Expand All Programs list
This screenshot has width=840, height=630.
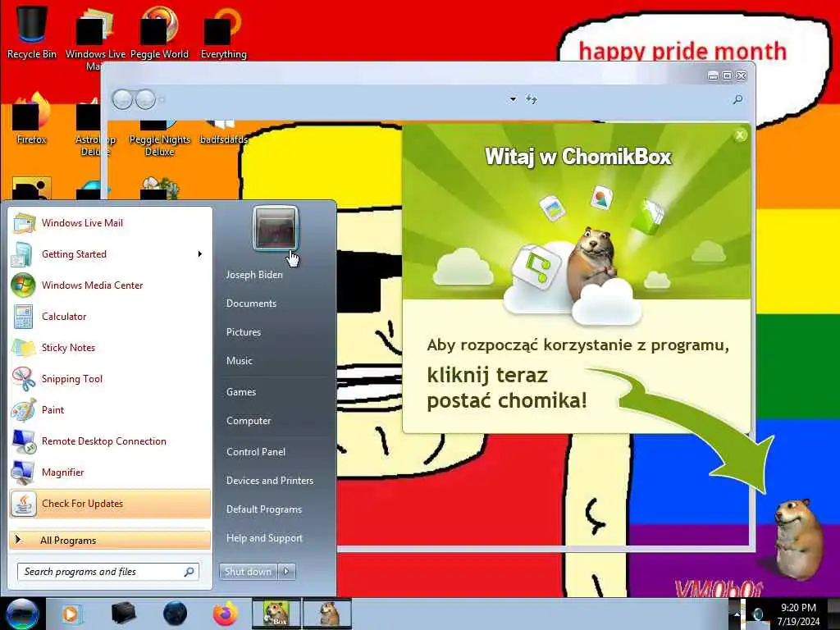coord(110,540)
